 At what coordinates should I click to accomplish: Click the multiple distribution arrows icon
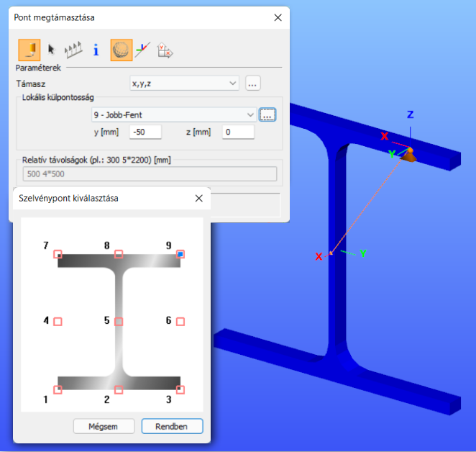pos(73,50)
